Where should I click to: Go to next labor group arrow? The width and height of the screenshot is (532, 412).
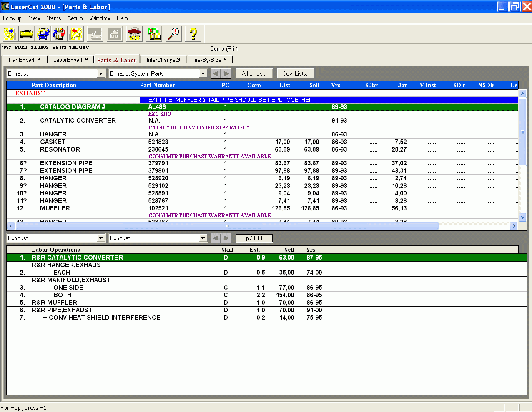click(x=226, y=238)
